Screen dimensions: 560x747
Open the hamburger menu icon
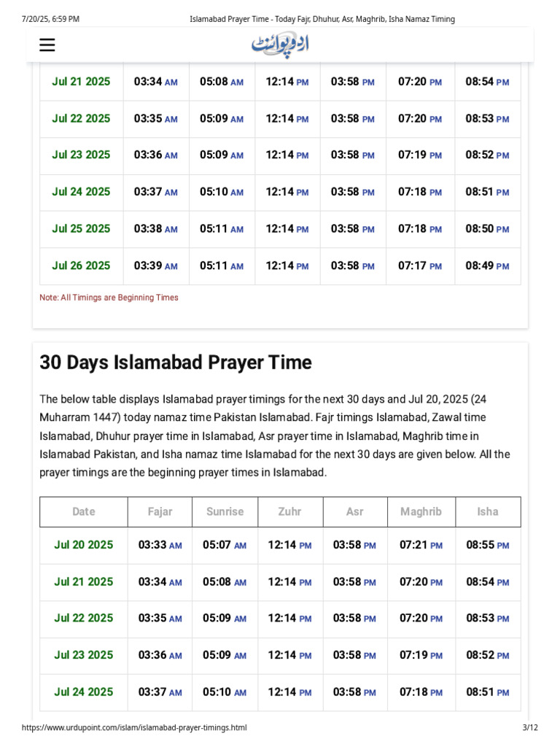click(47, 45)
